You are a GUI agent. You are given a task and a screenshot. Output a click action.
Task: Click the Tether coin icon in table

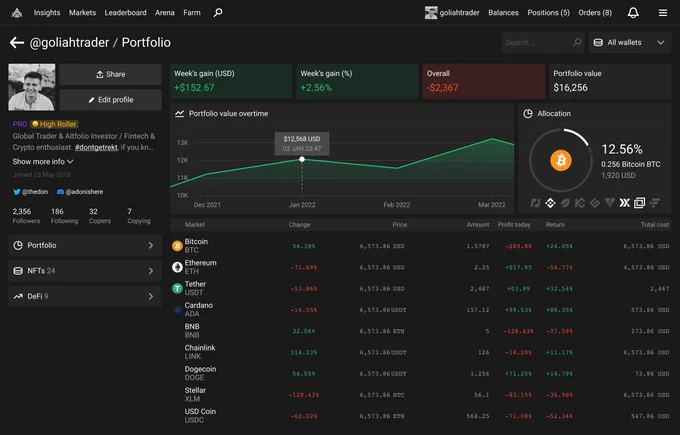[177, 288]
